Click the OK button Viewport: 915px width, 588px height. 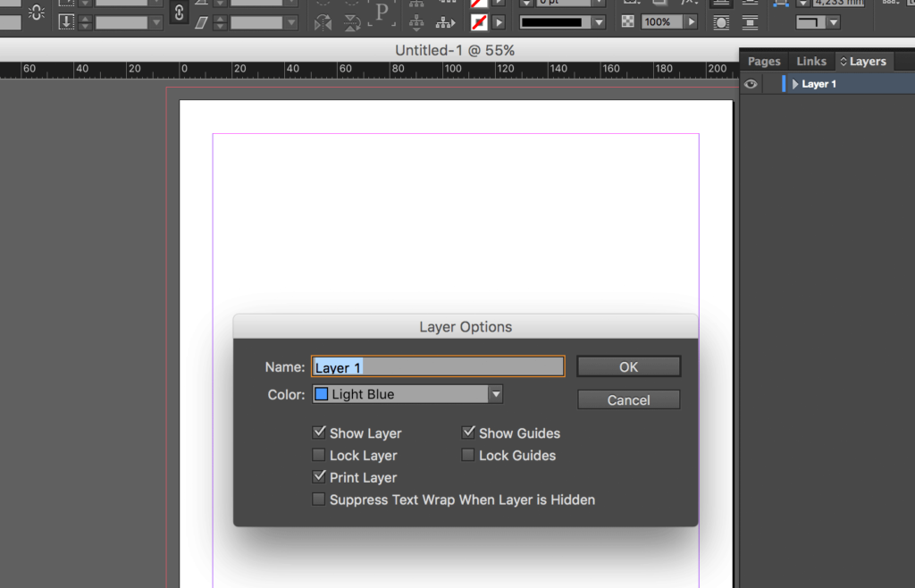(x=628, y=366)
